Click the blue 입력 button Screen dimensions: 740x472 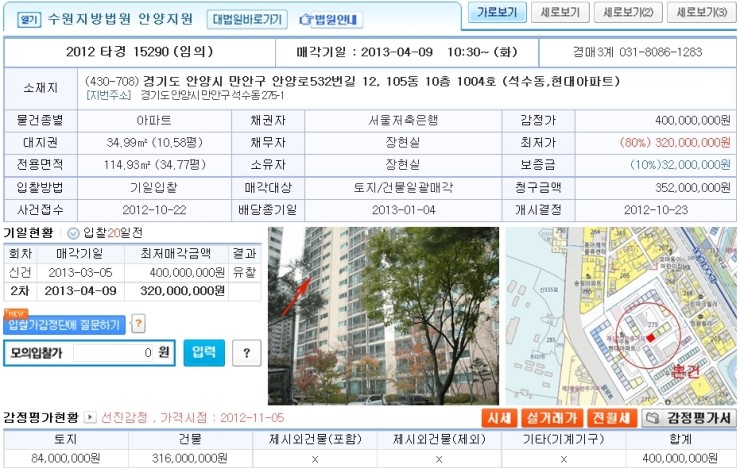[x=204, y=353]
